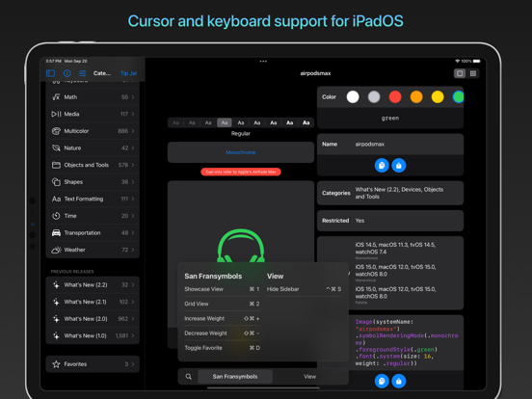Click the Monochrome rendering mode button
532x399 pixels.
(241, 152)
